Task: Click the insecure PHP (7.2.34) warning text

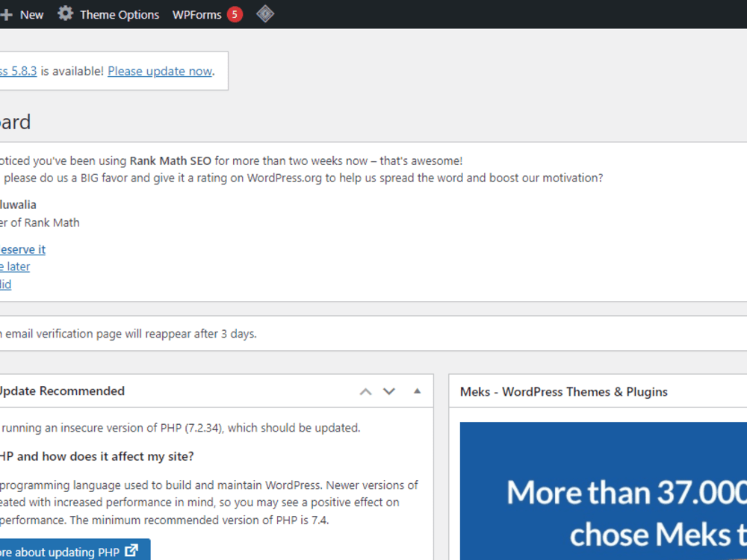Action: [180, 428]
